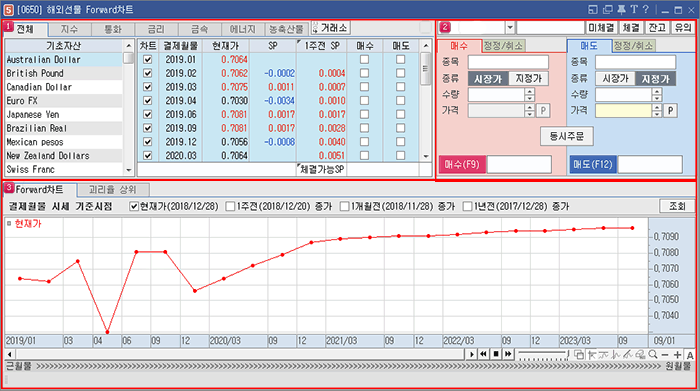Image resolution: width=700 pixels, height=391 pixels.
Task: Open the account dropdown in order panel
Action: (510, 28)
